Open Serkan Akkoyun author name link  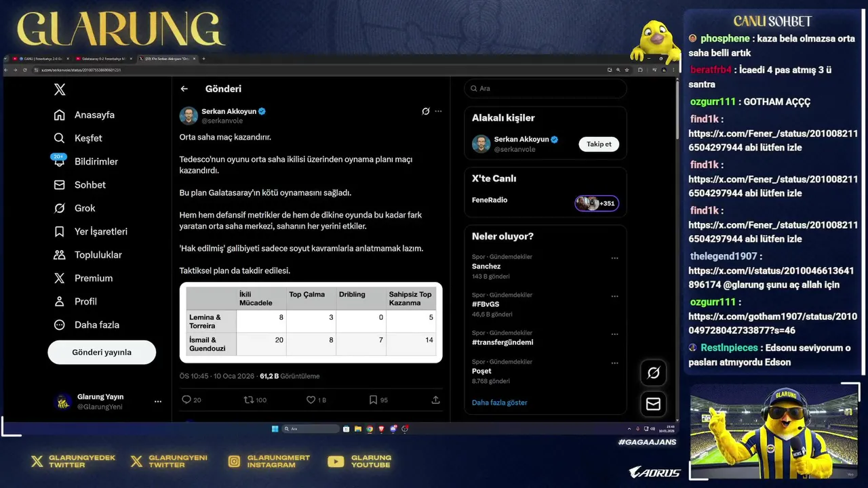(229, 111)
